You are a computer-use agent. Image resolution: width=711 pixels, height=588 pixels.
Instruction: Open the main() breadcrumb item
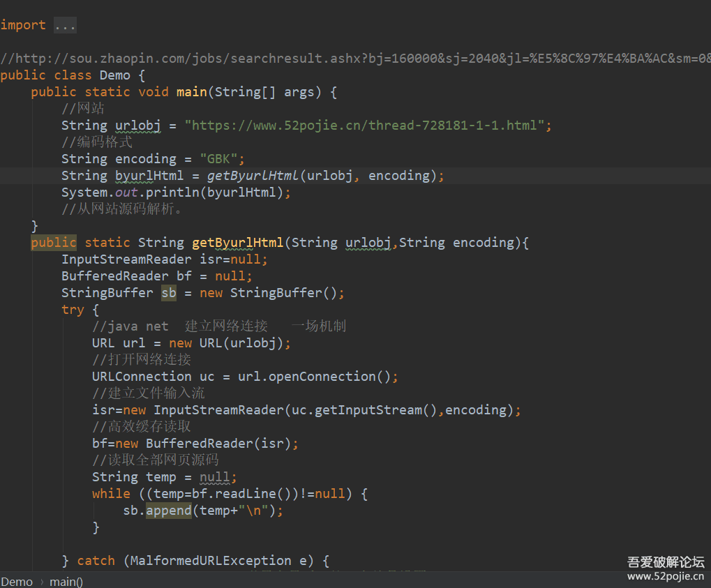tap(65, 581)
